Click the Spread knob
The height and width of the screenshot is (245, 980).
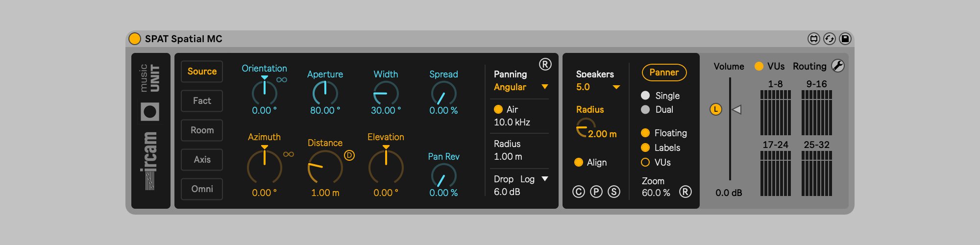click(444, 93)
